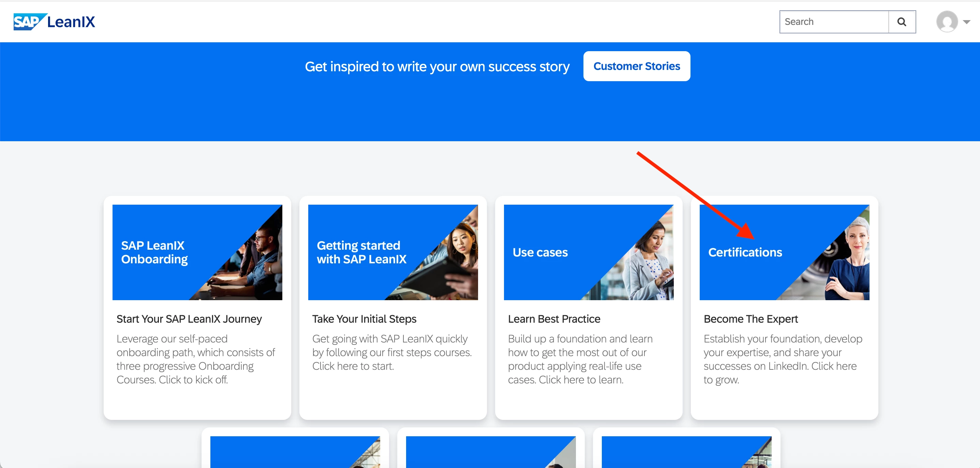The image size is (980, 468).
Task: Open the Customer Stories button
Action: [x=637, y=66]
